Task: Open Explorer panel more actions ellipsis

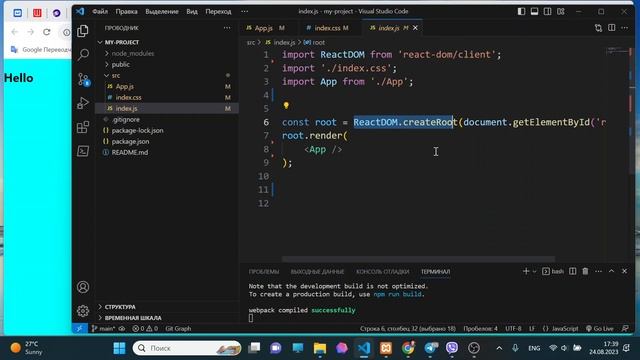Action: pos(227,28)
